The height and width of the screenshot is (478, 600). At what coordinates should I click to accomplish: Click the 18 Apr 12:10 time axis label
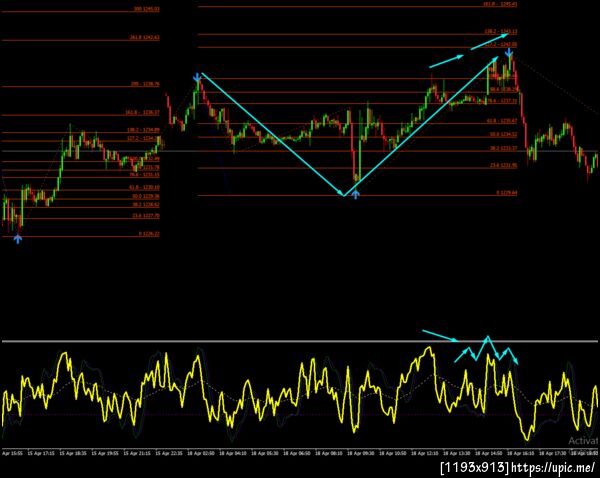coord(427,453)
